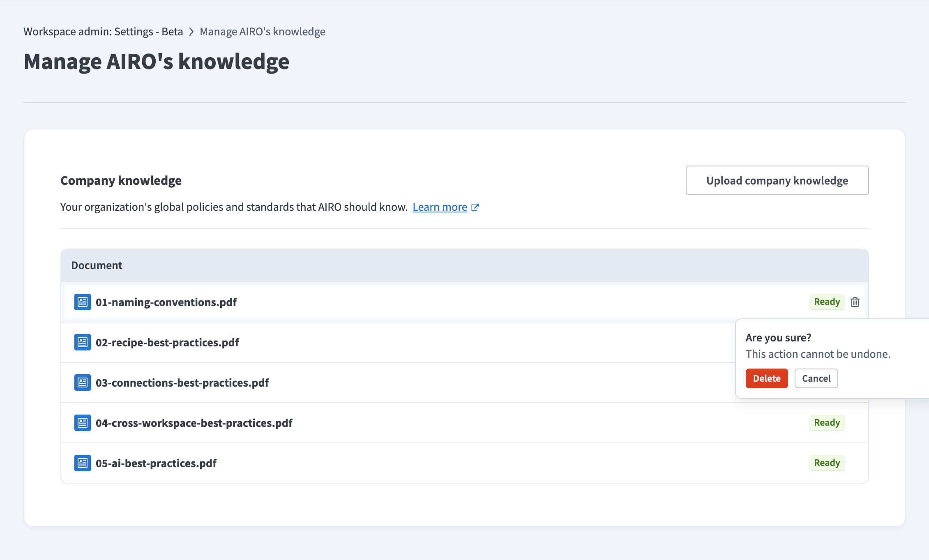Follow the Learn more link
Screen dimensions: 929x560
(x=440, y=207)
